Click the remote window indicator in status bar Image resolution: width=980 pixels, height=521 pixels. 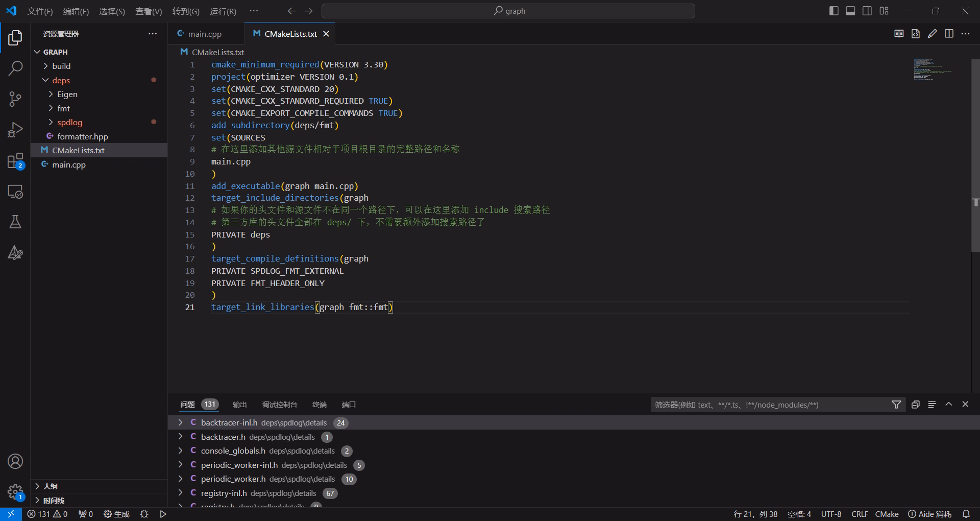[11, 514]
